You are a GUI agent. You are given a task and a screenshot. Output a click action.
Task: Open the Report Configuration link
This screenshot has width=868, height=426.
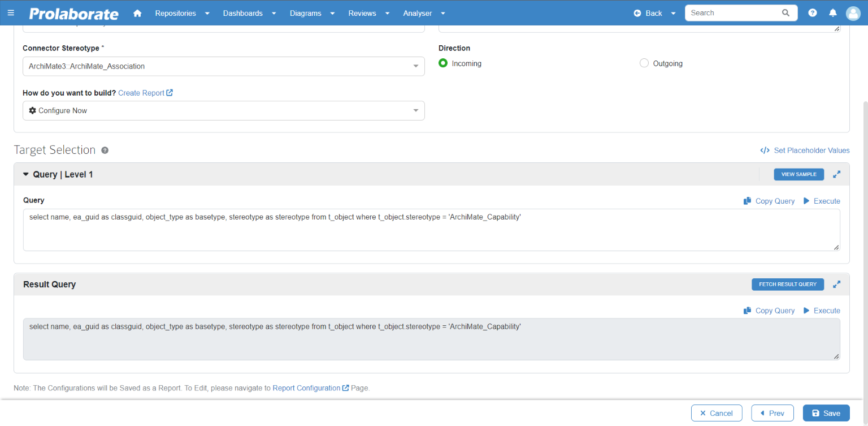coord(305,388)
